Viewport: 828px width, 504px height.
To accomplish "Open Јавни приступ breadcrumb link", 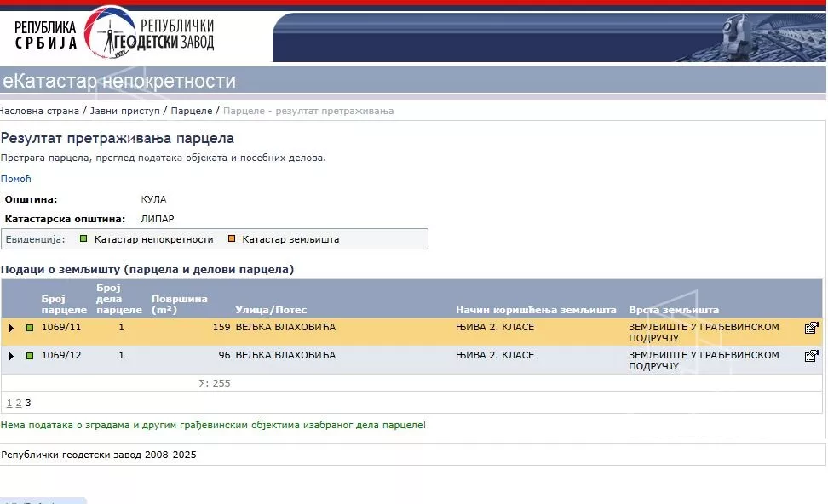I will click(124, 111).
